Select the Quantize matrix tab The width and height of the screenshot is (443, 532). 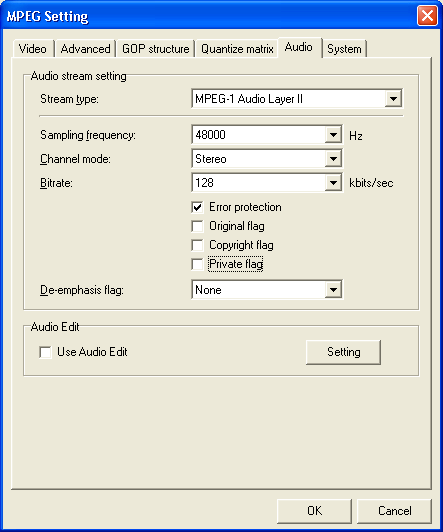coord(237,49)
